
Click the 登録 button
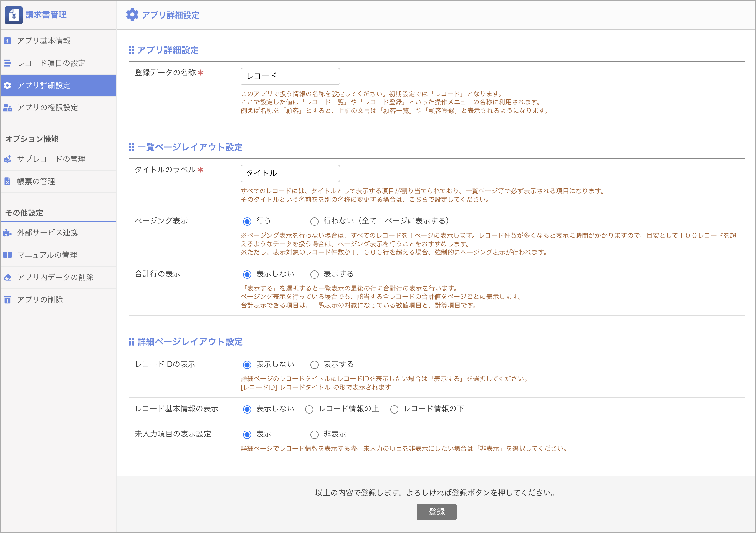click(436, 512)
